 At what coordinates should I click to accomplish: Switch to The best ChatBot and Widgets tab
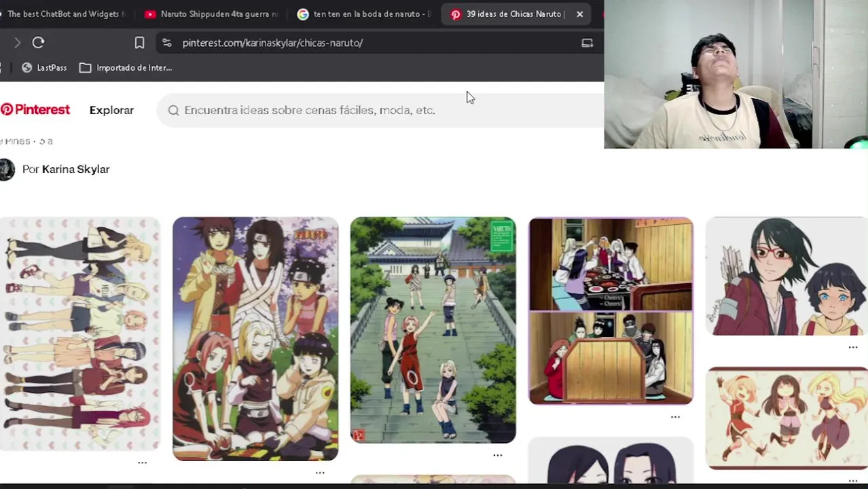[66, 14]
